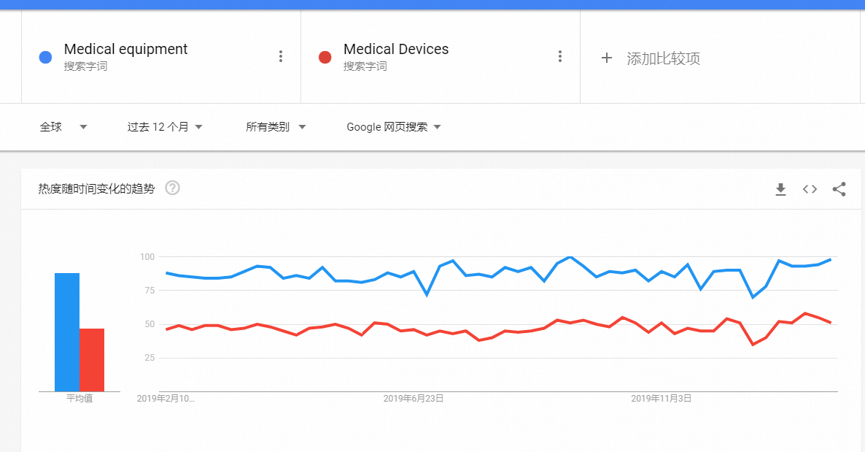Share the interest over time chart
Image resolution: width=865 pixels, height=452 pixels.
tap(839, 189)
